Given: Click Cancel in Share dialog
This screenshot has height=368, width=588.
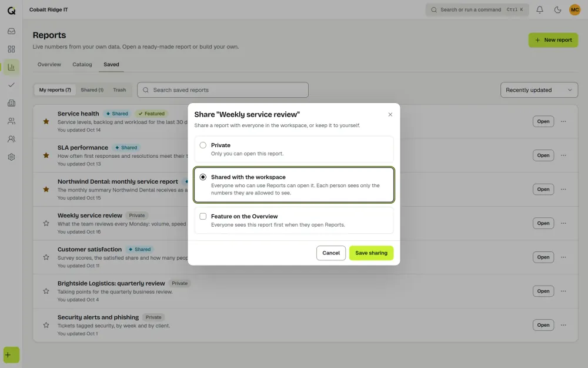Looking at the screenshot, I should (330, 253).
